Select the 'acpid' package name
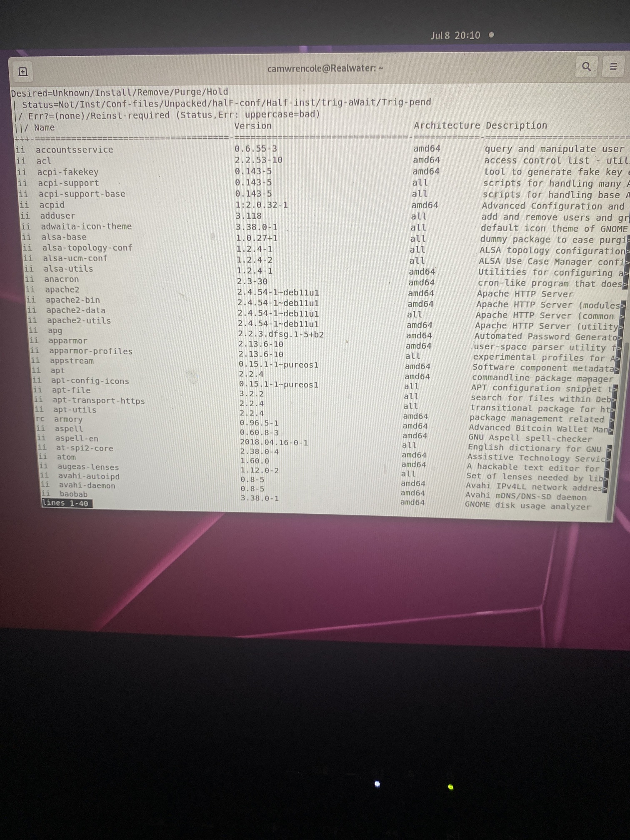Viewport: 630px width, 840px height. click(x=52, y=205)
